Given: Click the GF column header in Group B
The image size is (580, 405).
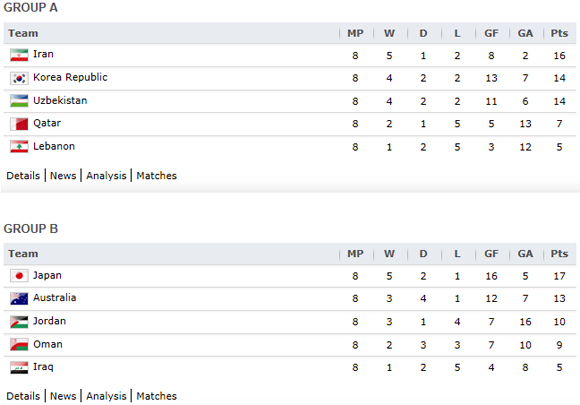Looking at the screenshot, I should pyautogui.click(x=491, y=254).
